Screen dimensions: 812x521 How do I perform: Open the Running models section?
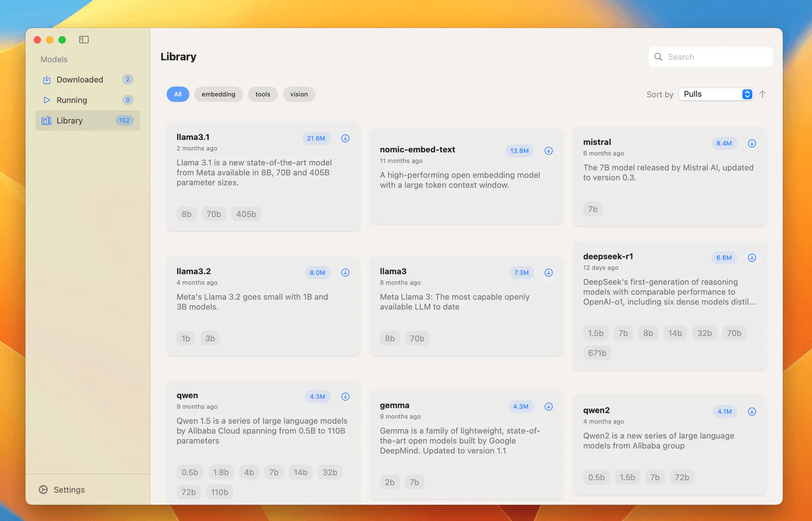(x=88, y=100)
